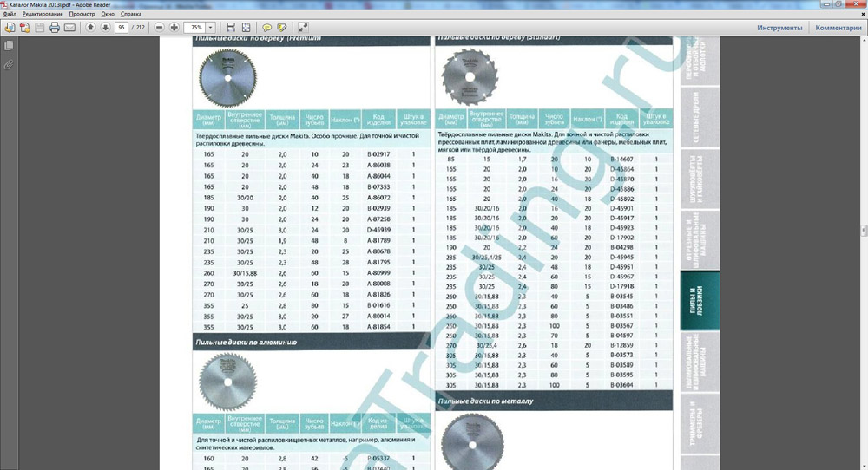
Task: Click the Standart wood saw blade image
Action: [470, 77]
